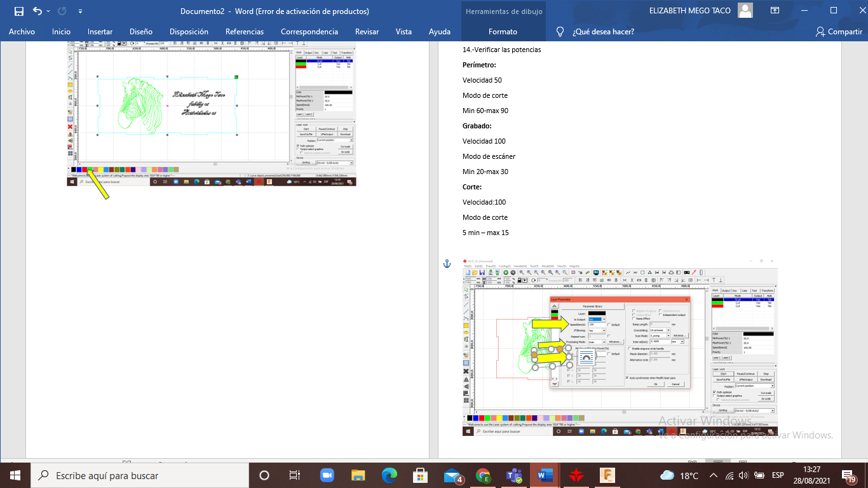Click the ¿Qué desea hacer? search box
The height and width of the screenshot is (488, 868).
point(603,32)
